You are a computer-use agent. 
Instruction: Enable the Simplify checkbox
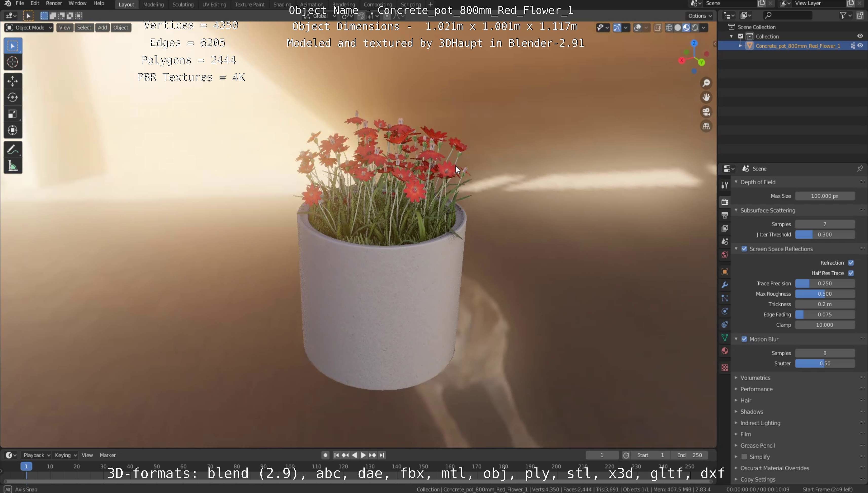744,457
